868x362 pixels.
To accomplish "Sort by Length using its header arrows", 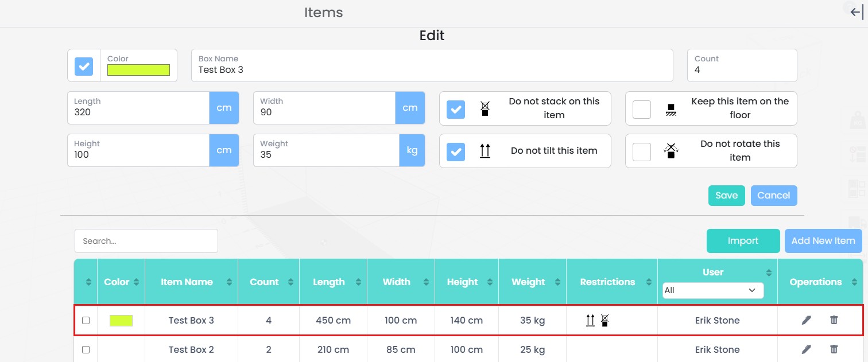I will point(359,282).
